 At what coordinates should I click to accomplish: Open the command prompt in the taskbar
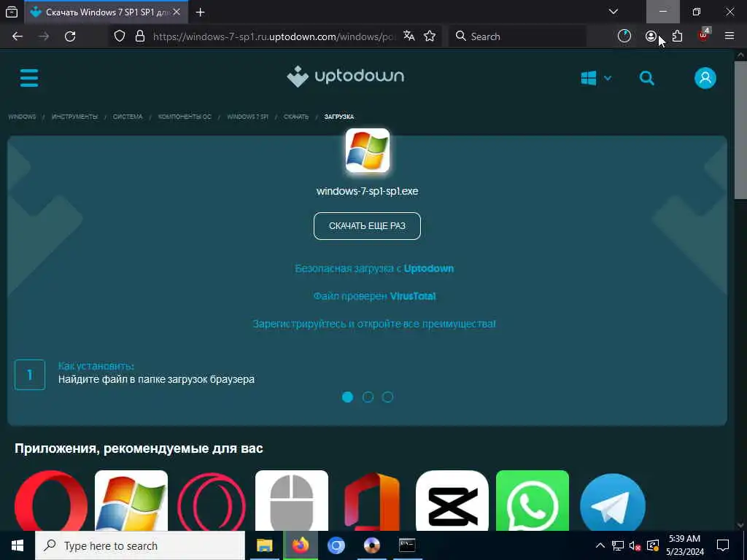click(x=407, y=545)
